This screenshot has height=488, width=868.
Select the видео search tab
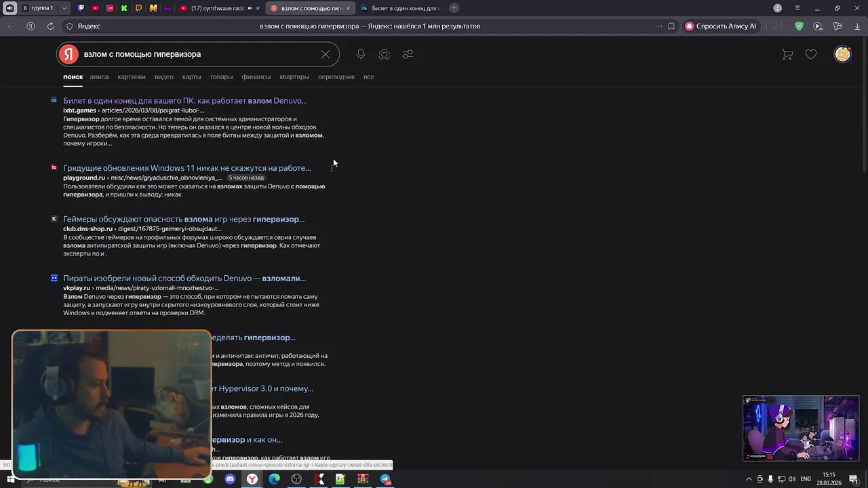[163, 77]
